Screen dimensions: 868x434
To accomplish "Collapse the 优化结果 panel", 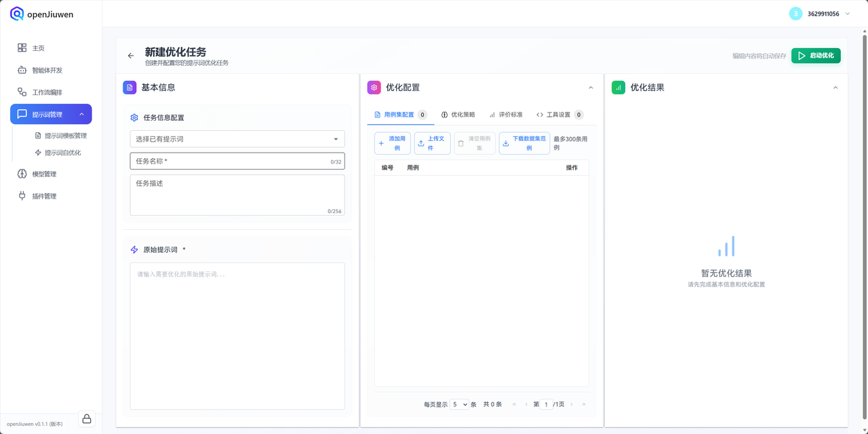I will (x=835, y=87).
